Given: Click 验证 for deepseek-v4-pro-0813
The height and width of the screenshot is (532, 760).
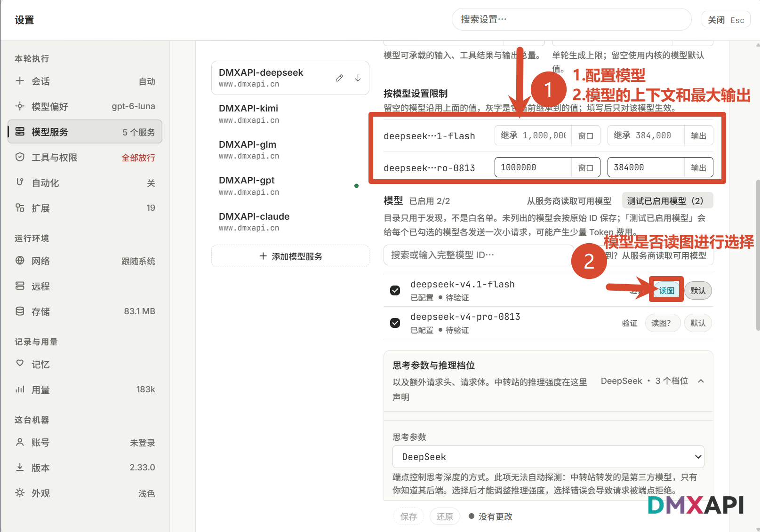Looking at the screenshot, I should click(x=629, y=323).
